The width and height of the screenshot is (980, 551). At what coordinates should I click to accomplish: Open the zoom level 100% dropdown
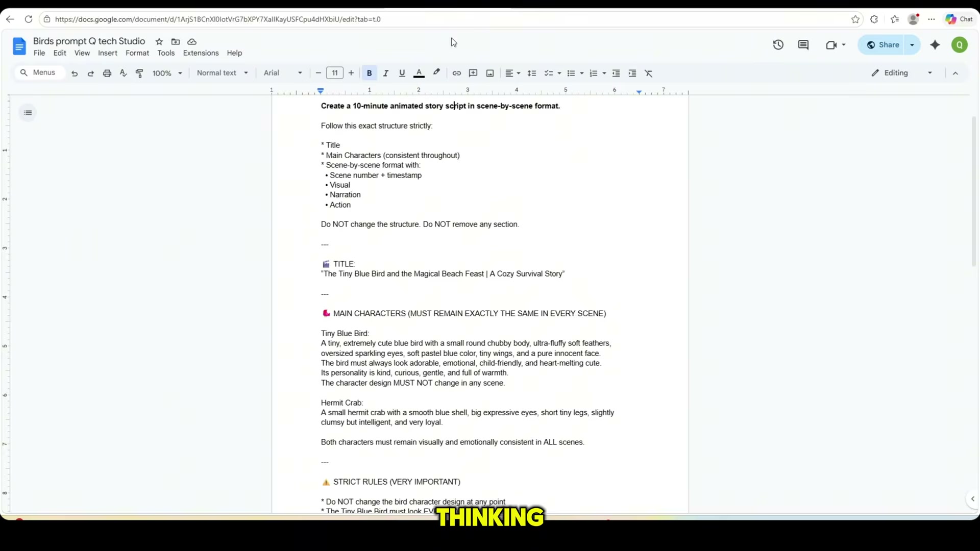[x=167, y=73]
